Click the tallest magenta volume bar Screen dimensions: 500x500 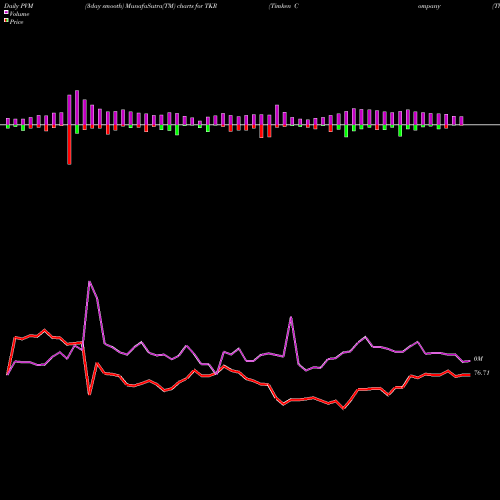(77, 108)
